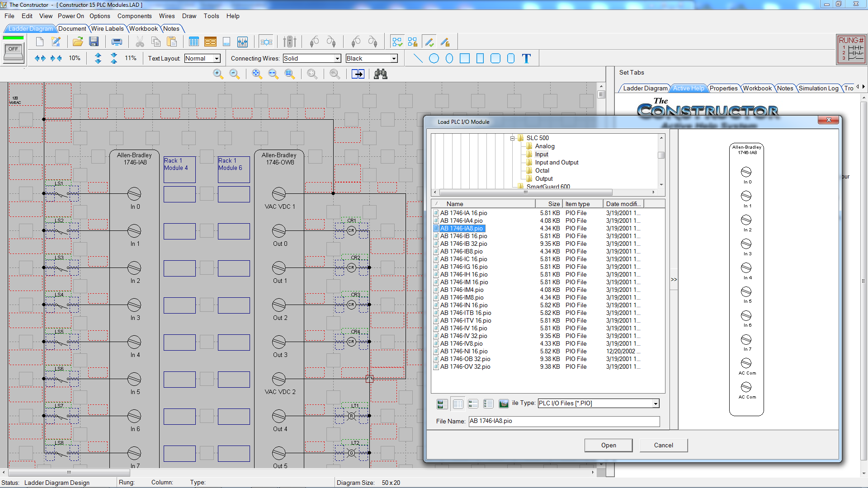Screen dimensions: 868x488
Task: Sort files by the Name column header
Action: pyautogui.click(x=484, y=204)
